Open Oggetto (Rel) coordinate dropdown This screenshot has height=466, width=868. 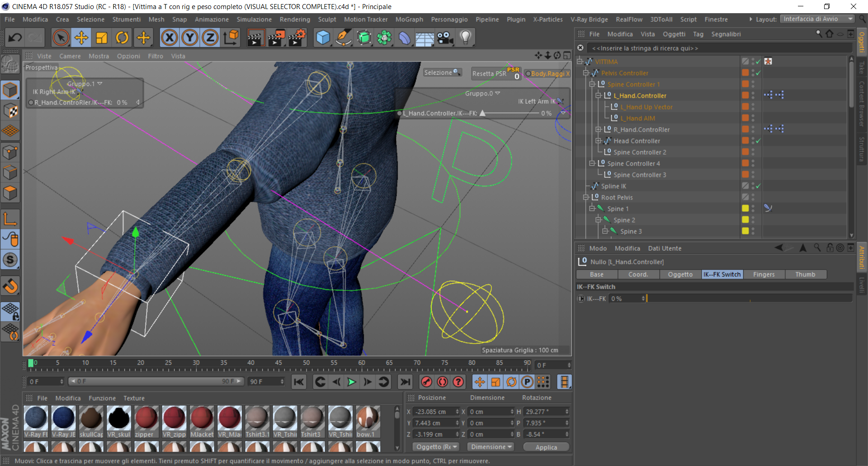pos(435,447)
